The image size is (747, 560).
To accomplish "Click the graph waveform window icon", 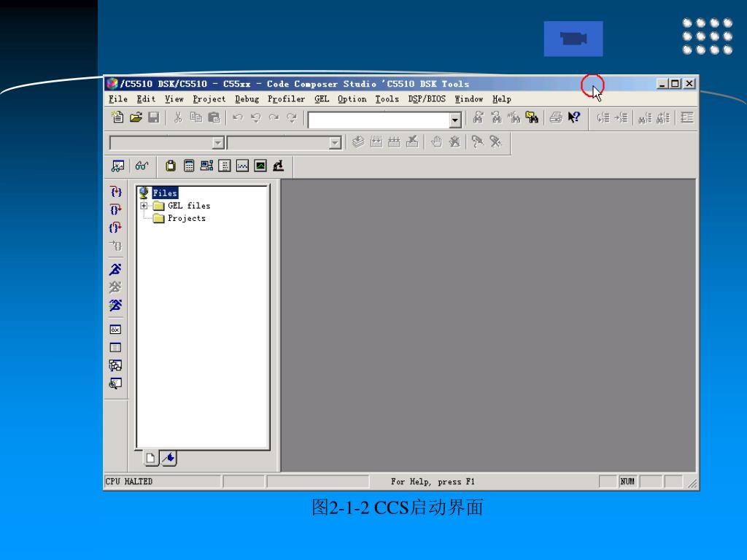I will tap(242, 166).
